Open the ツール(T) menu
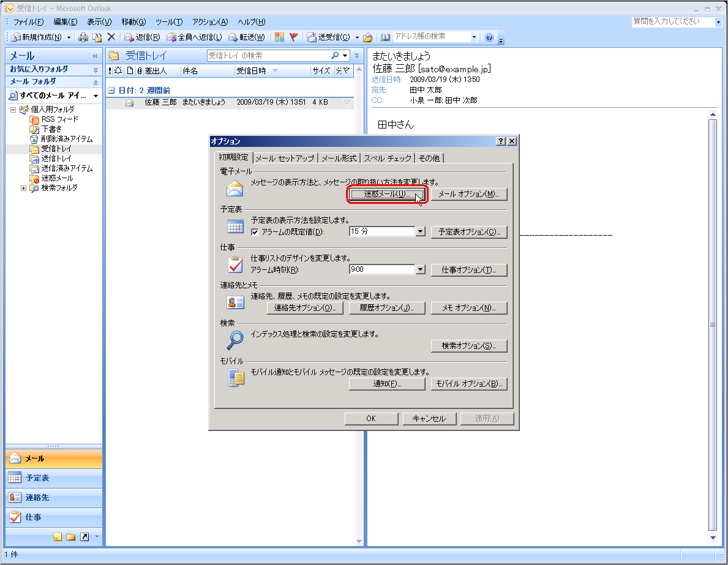Viewport: 728px width, 565px height. pyautogui.click(x=169, y=22)
